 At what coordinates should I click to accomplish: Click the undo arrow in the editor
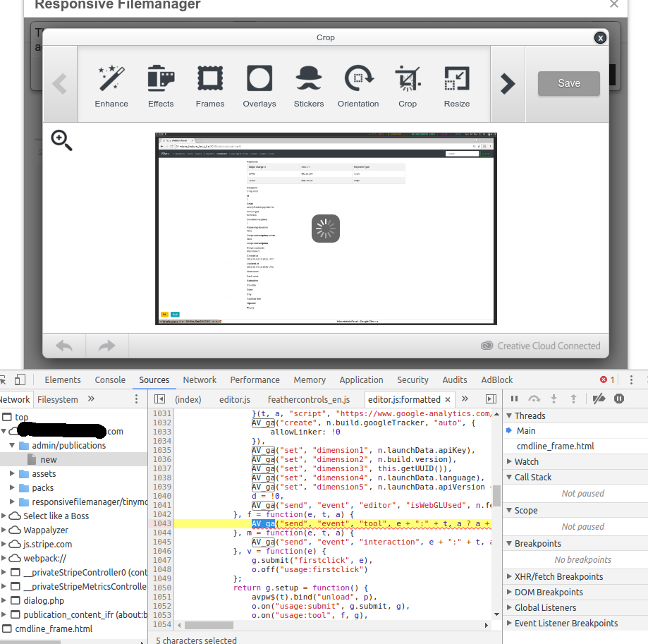click(x=64, y=346)
